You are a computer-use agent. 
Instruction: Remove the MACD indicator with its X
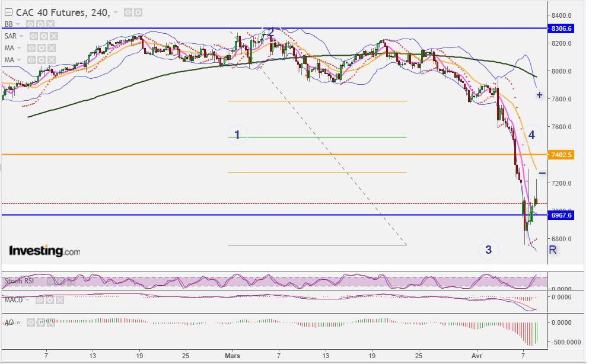(60, 300)
